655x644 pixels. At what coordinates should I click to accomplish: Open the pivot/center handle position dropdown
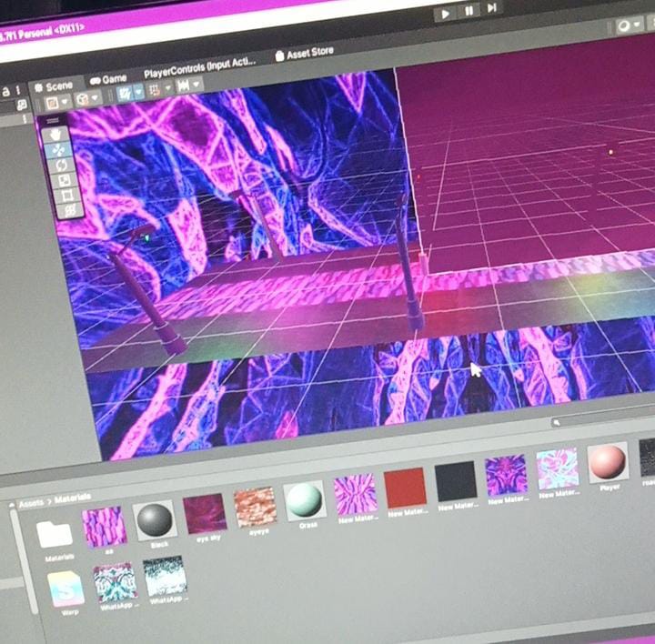(x=65, y=102)
